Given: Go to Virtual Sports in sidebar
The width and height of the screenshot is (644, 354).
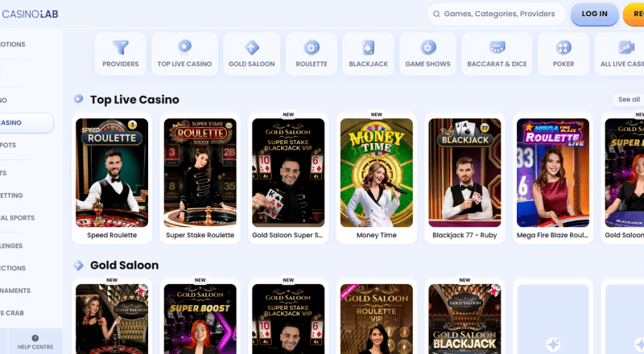Looking at the screenshot, I should (x=17, y=218).
